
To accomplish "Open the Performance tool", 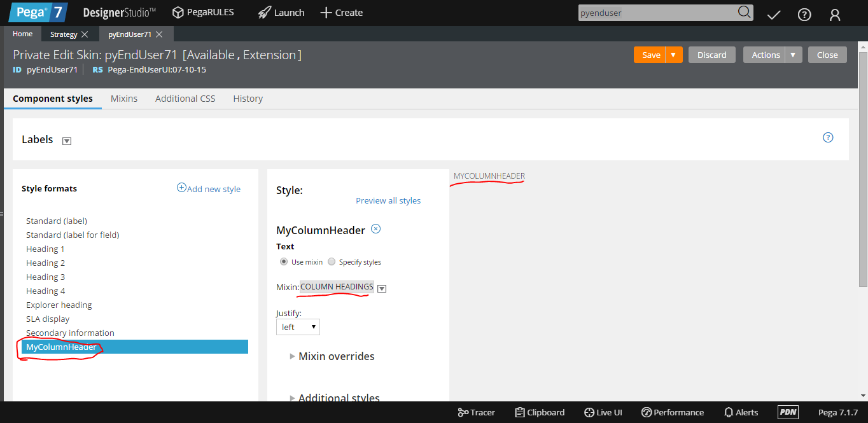I will click(x=673, y=412).
